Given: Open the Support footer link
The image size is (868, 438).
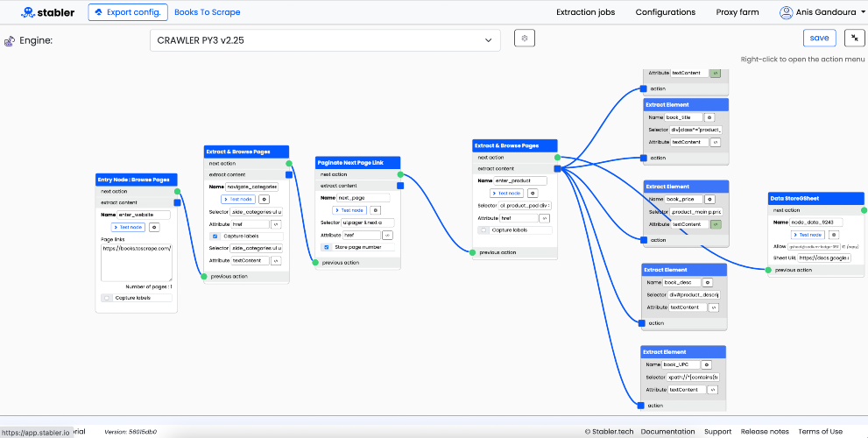Looking at the screenshot, I should (717, 431).
